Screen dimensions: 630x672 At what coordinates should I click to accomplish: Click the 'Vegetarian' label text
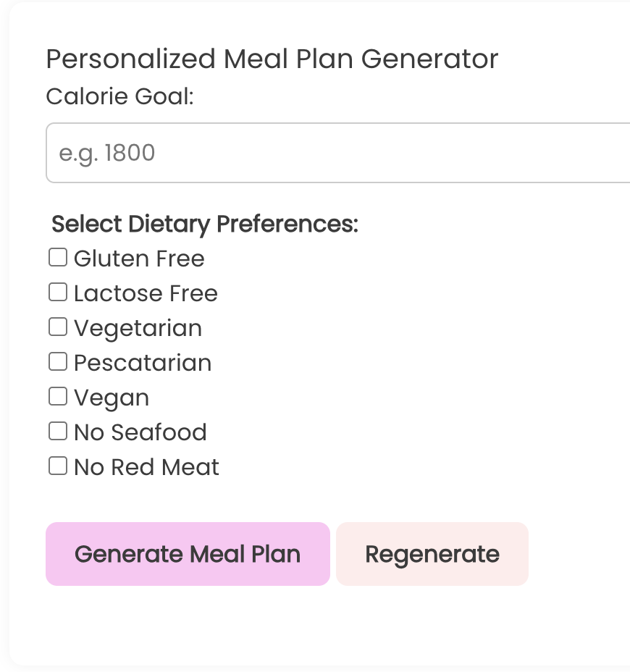(x=138, y=329)
